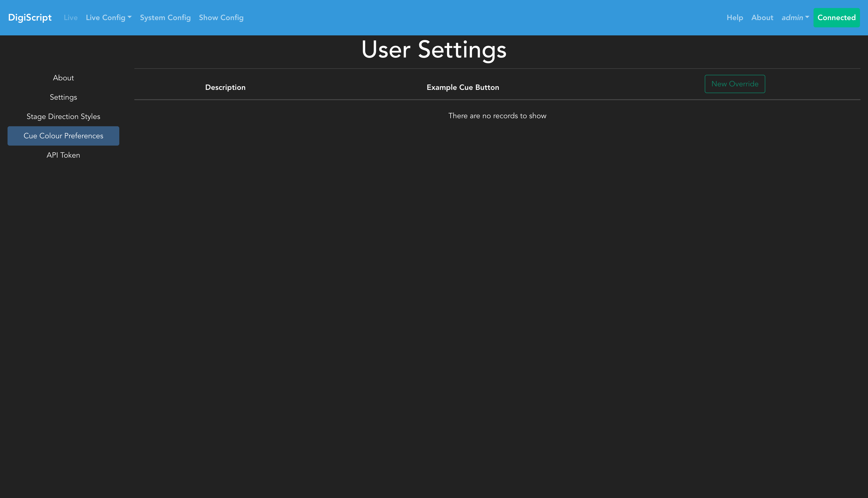
Task: Click the green Connected status button
Action: 836,17
